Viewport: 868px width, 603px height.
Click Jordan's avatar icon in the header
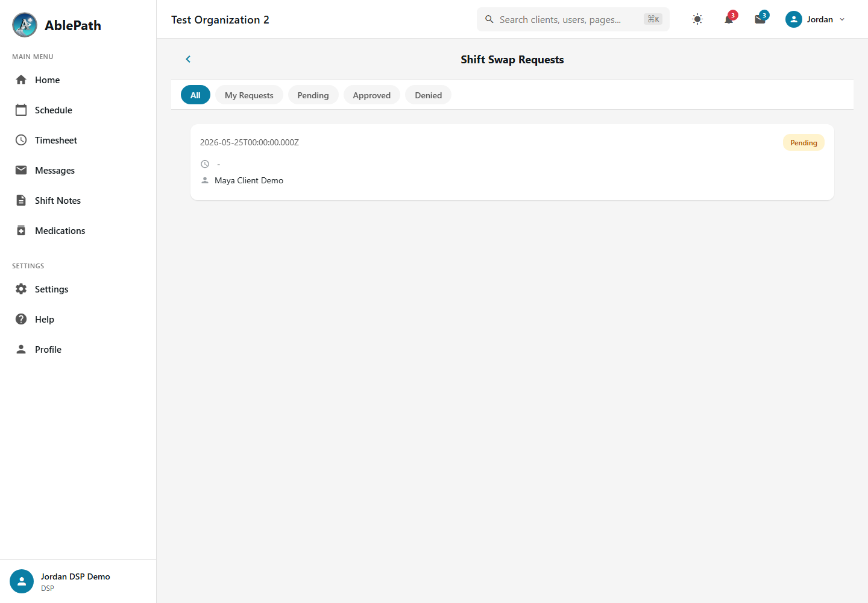point(794,19)
